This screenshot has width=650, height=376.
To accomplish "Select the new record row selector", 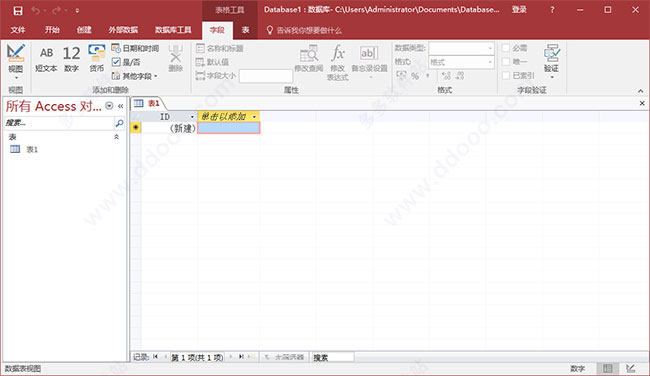I will point(136,128).
